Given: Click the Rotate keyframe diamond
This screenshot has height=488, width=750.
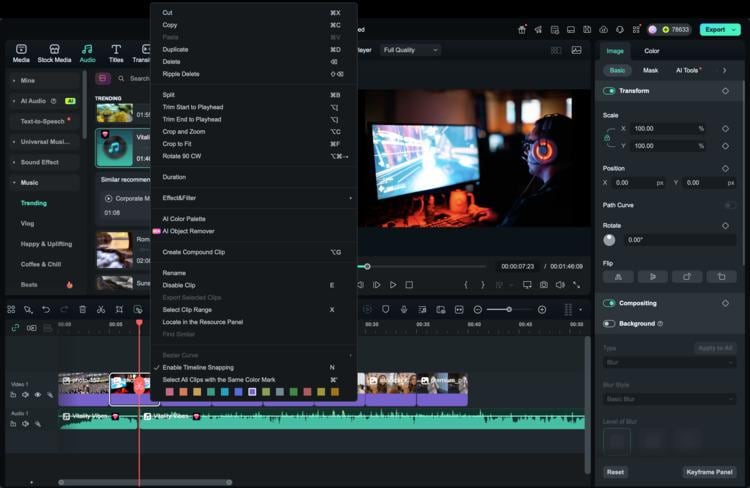Looking at the screenshot, I should [725, 225].
